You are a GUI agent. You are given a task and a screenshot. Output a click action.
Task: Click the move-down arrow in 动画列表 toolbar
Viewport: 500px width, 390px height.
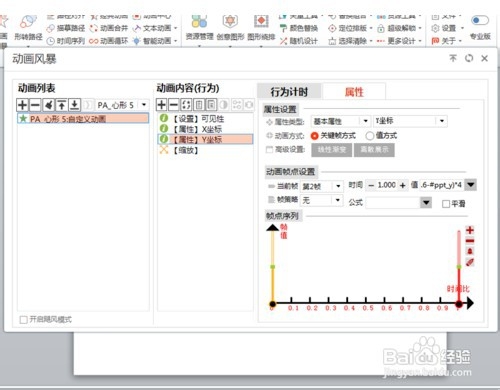pyautogui.click(x=75, y=105)
